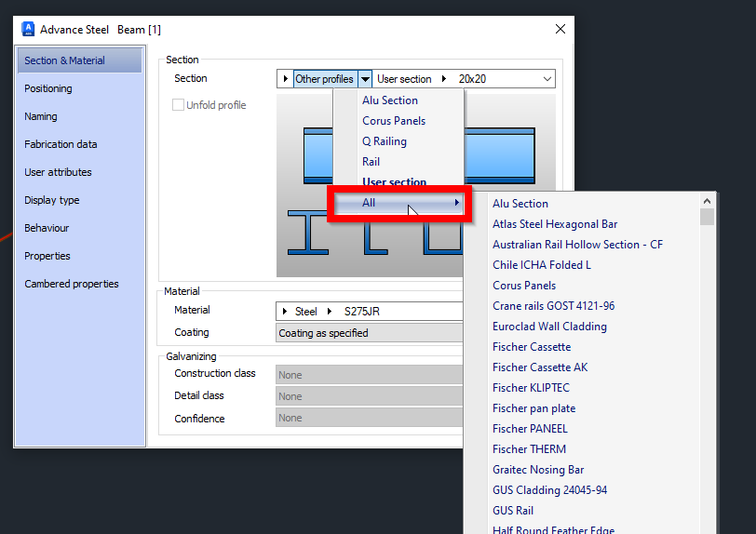Select Fischer PANEEL
The width and height of the screenshot is (756, 534).
coord(530,429)
